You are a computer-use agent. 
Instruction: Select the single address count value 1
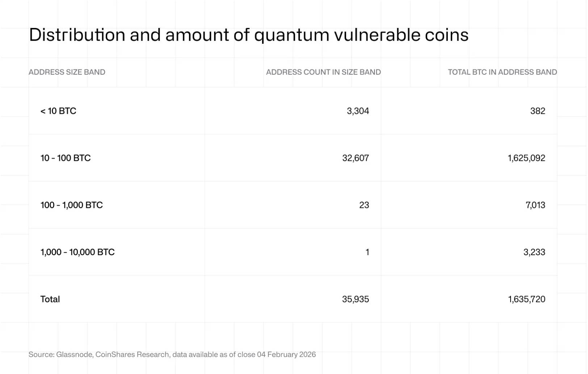(367, 252)
